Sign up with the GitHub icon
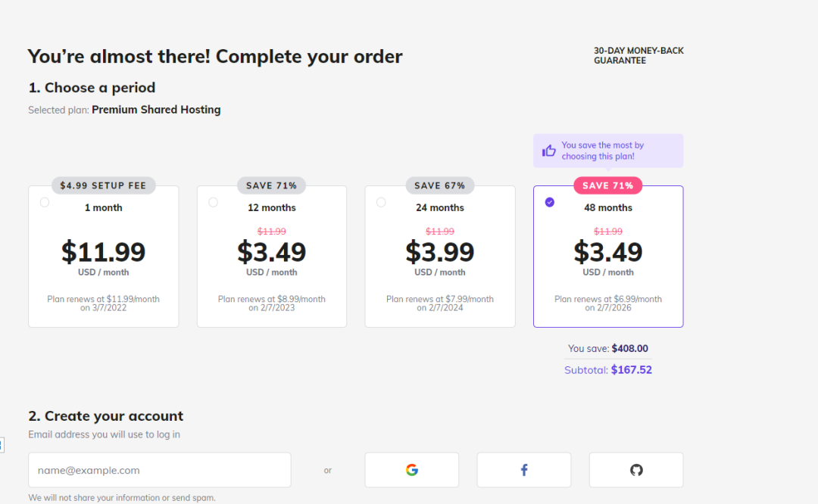The width and height of the screenshot is (818, 504). coord(636,470)
